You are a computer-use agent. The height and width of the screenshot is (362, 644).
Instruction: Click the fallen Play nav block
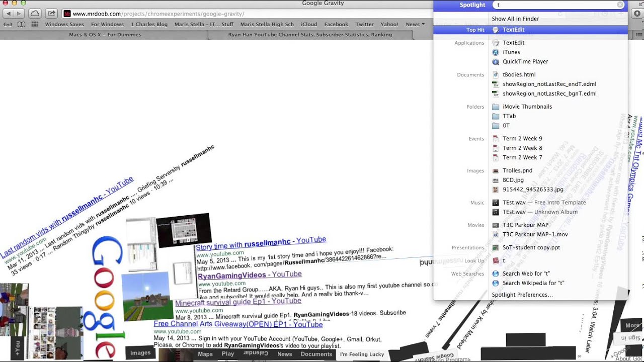[228, 354]
